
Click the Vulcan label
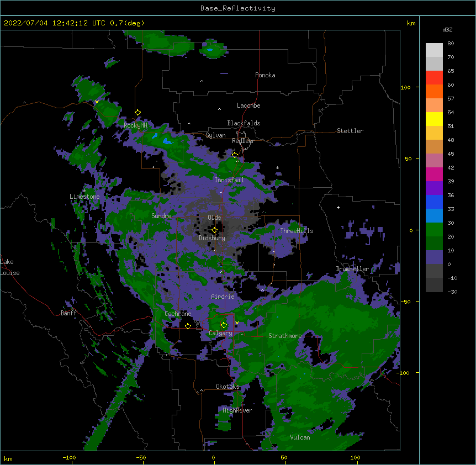[x=300, y=437]
